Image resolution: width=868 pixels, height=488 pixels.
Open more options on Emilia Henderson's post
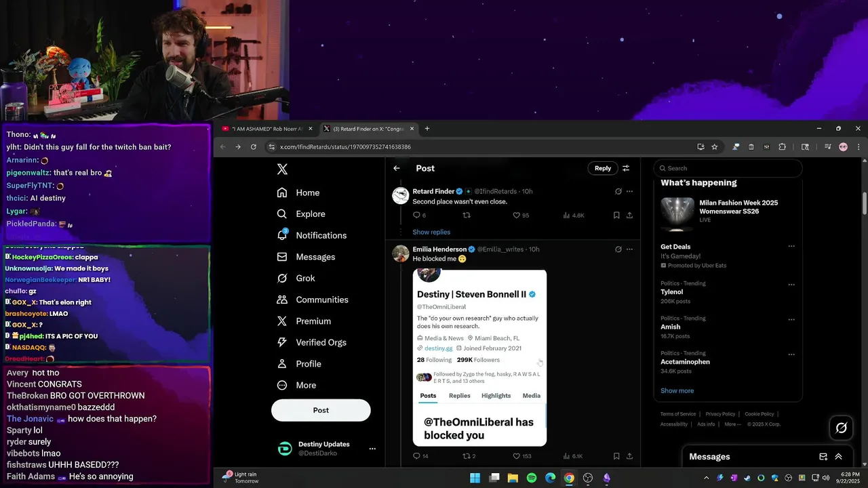pos(629,249)
